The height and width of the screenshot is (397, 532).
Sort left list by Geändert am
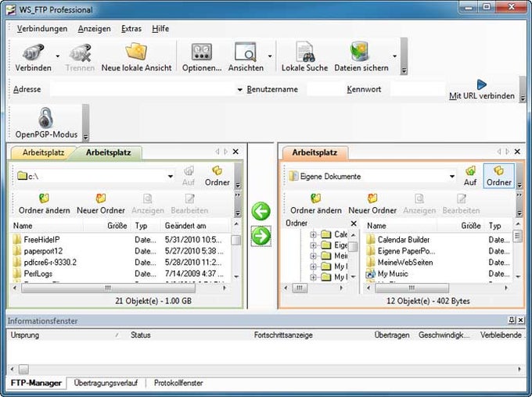pyautogui.click(x=195, y=226)
